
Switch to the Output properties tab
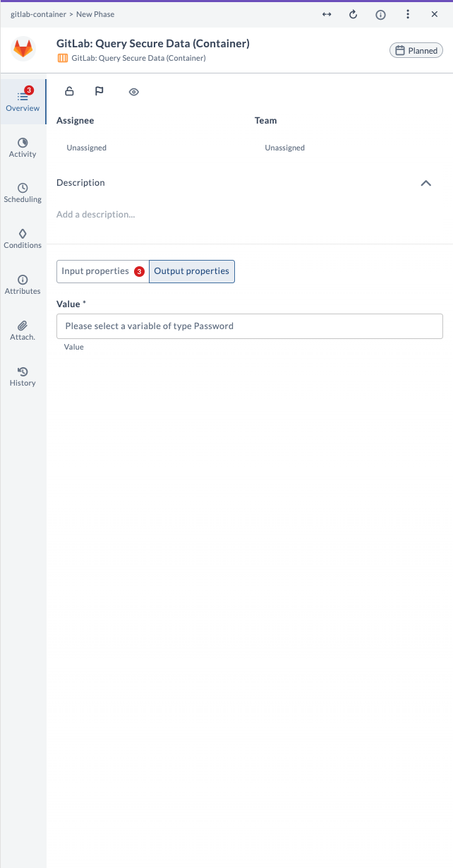pyautogui.click(x=192, y=271)
